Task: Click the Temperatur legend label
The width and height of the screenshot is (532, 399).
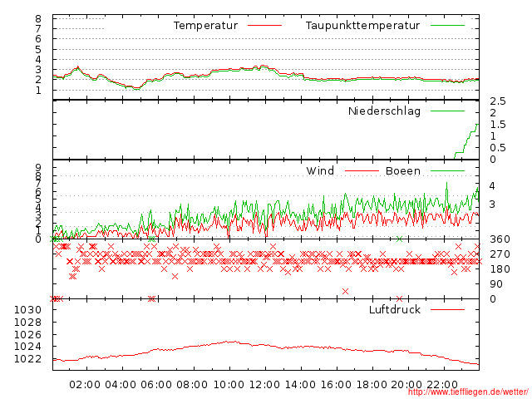Action: 205,26
